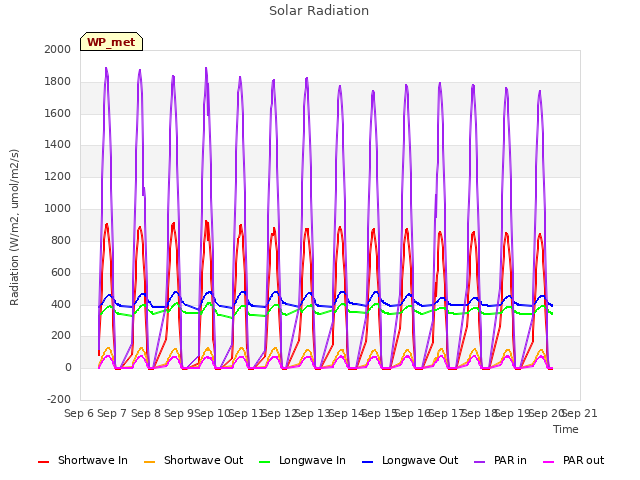Click the -200 y-axis tick label

59,399
